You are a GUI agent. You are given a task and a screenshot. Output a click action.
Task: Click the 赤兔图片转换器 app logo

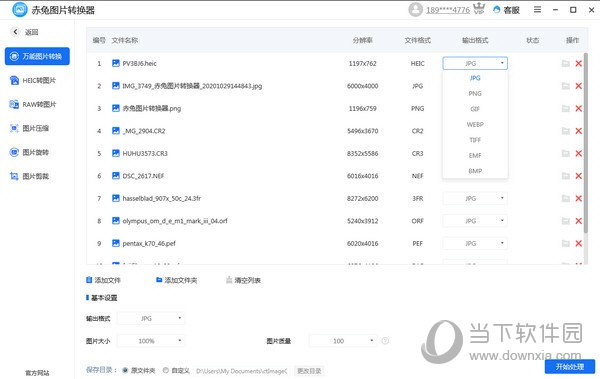click(20, 10)
